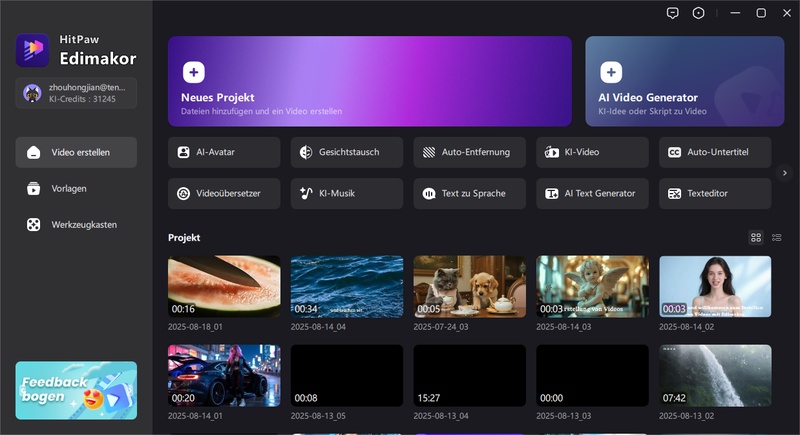The width and height of the screenshot is (800, 435).
Task: Open the Gesichtstausch tool button
Action: tap(347, 152)
